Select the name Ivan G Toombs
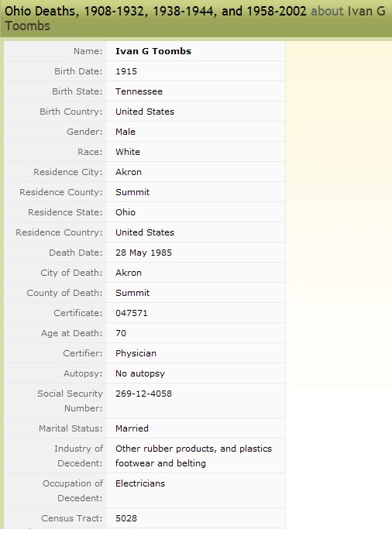 pos(153,51)
